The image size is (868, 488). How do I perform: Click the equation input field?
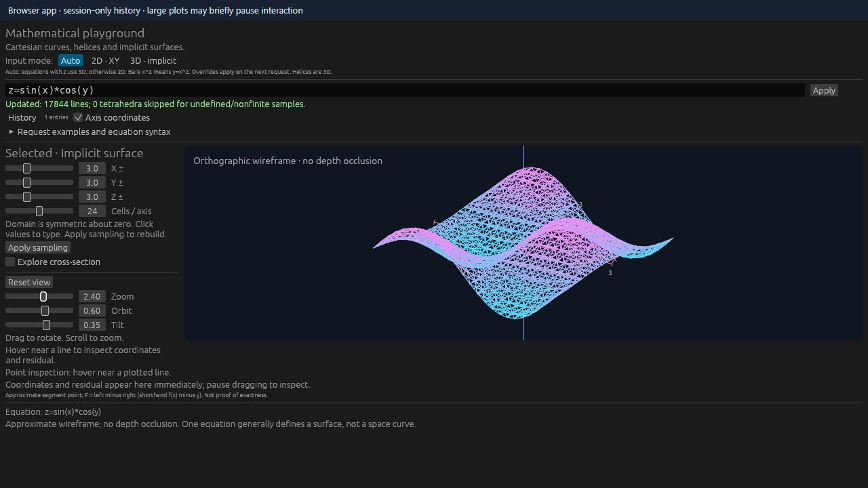click(405, 90)
